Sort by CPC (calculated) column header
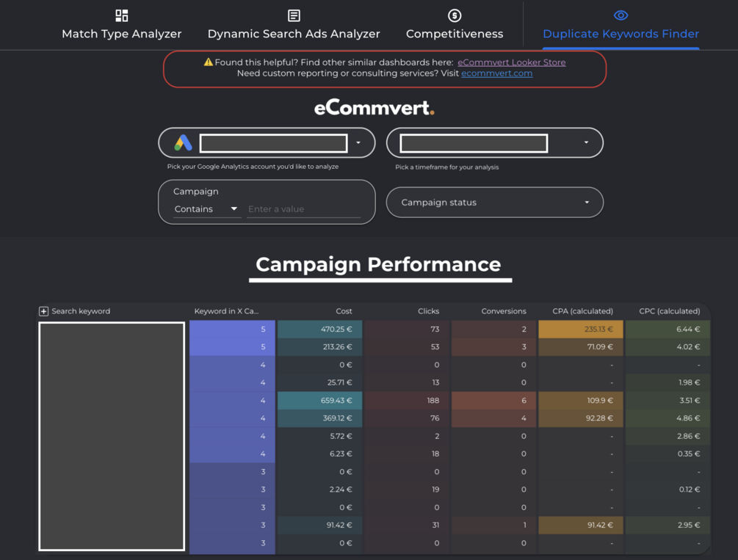This screenshot has height=560, width=738. point(669,311)
